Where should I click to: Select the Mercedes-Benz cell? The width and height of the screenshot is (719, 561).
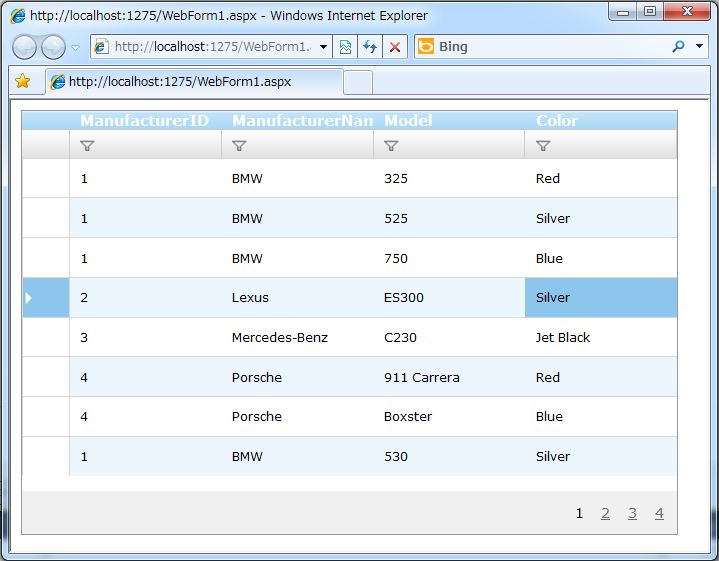(297, 338)
